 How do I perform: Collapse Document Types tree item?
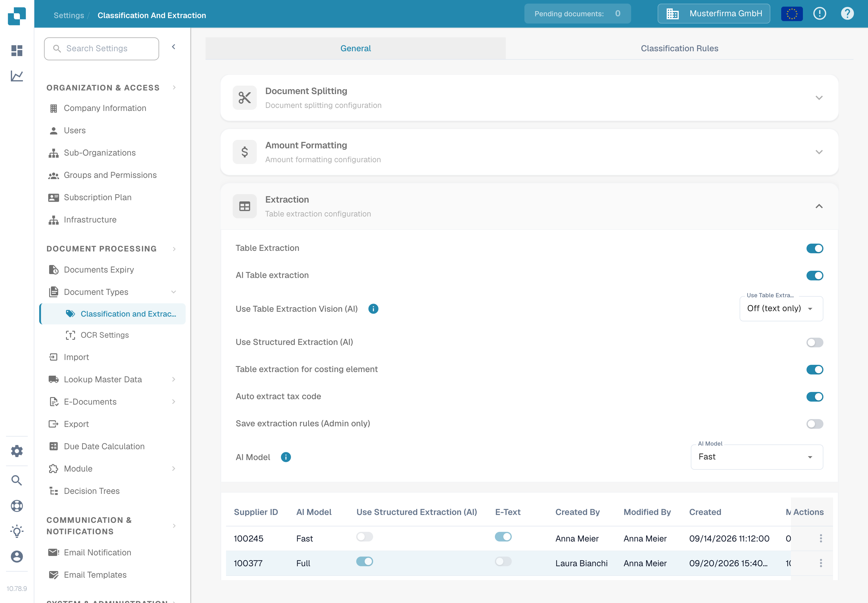174,292
